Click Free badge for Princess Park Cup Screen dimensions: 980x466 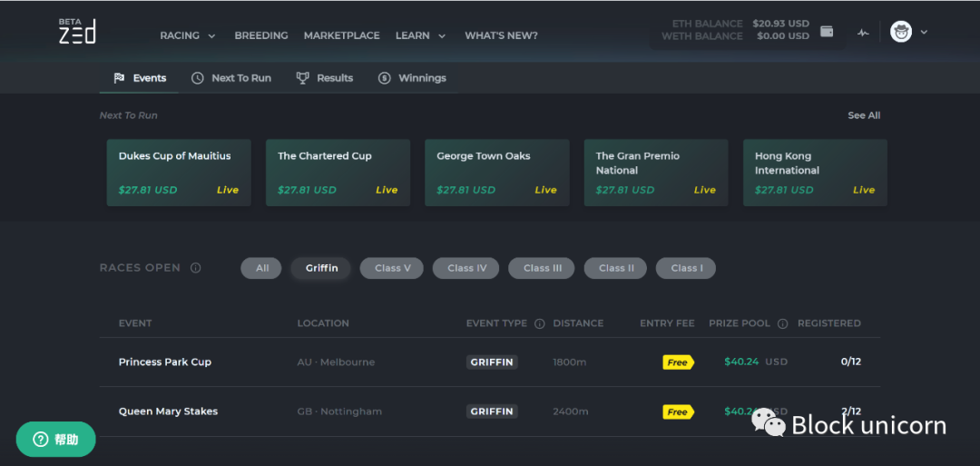pyautogui.click(x=678, y=362)
